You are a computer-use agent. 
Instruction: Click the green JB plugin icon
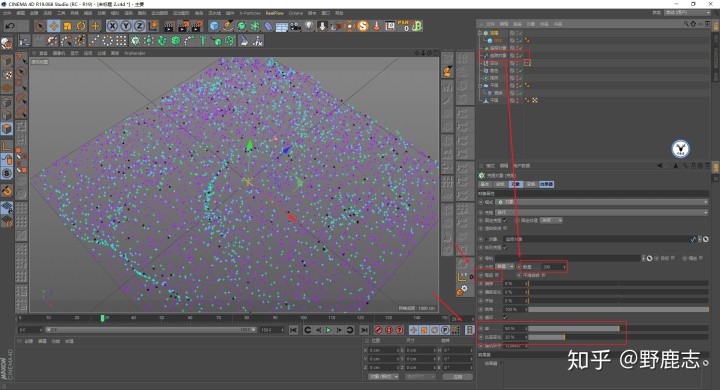(x=417, y=26)
